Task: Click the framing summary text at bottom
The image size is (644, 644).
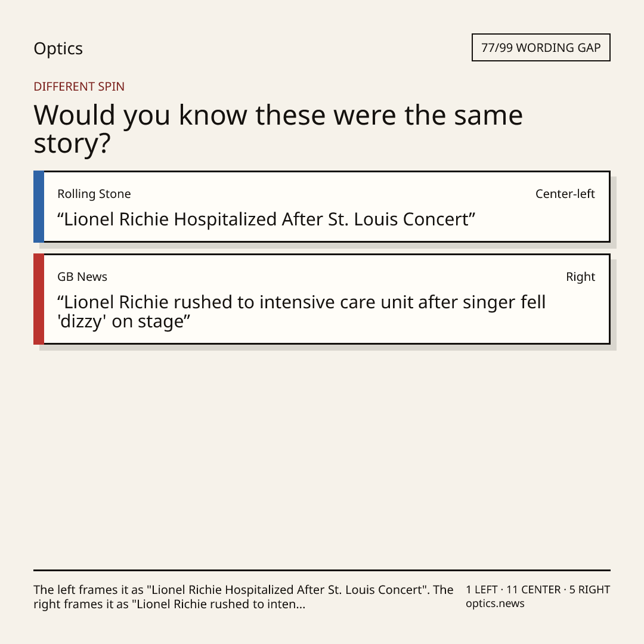Action: point(243,597)
